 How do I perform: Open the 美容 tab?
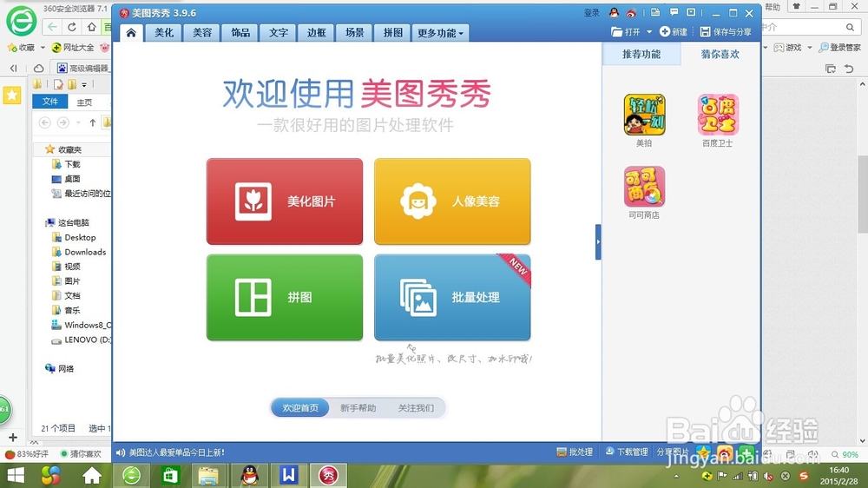[202, 33]
